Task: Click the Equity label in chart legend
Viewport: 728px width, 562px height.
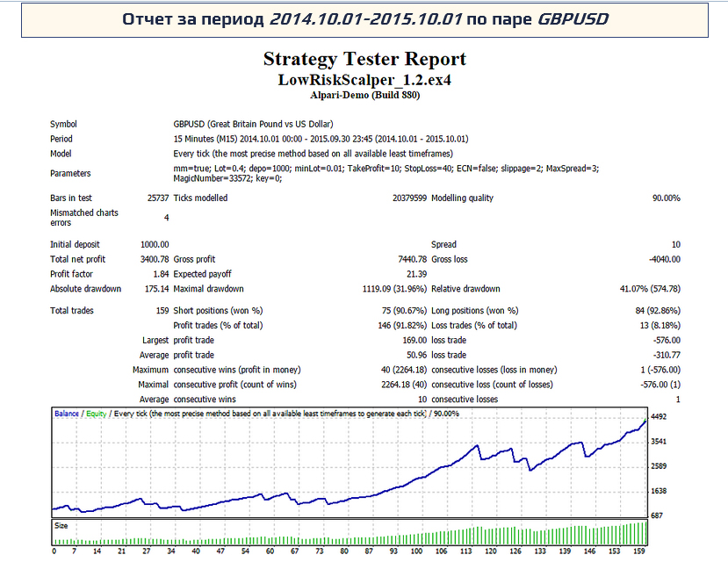Action: [96, 413]
